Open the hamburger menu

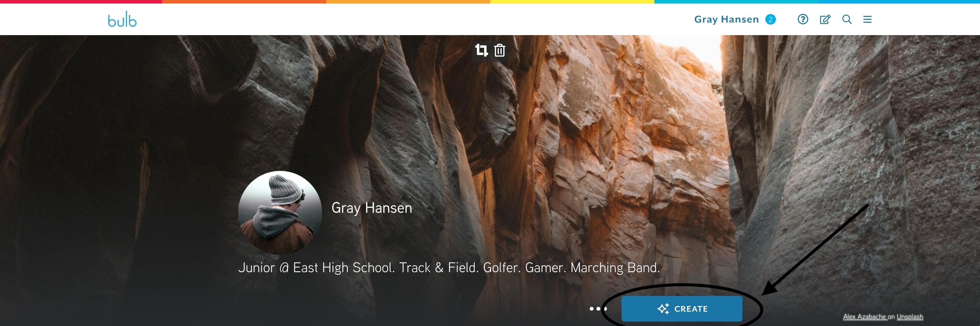pyautogui.click(x=868, y=19)
